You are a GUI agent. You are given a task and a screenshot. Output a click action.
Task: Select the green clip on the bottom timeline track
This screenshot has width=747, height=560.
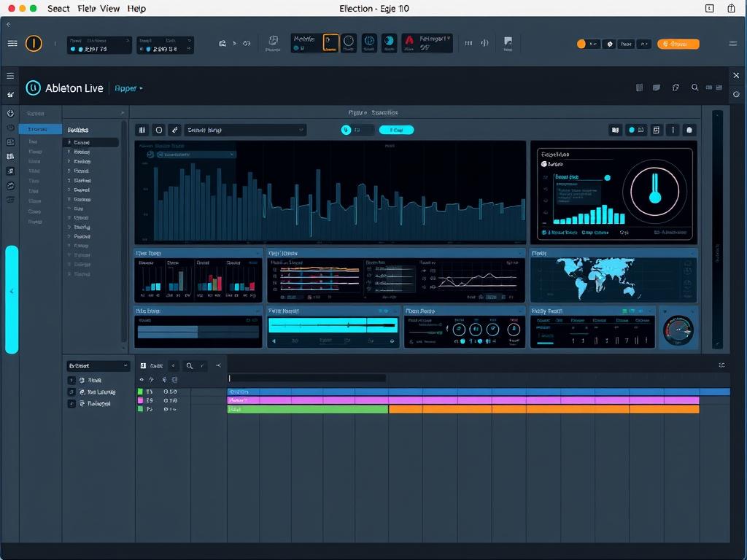click(306, 409)
